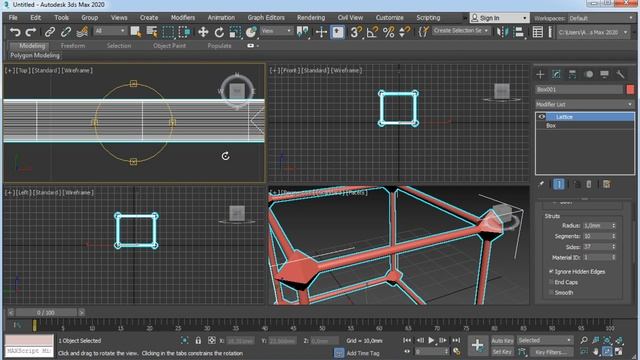
Task: Open the project path dropdown
Action: (x=593, y=32)
